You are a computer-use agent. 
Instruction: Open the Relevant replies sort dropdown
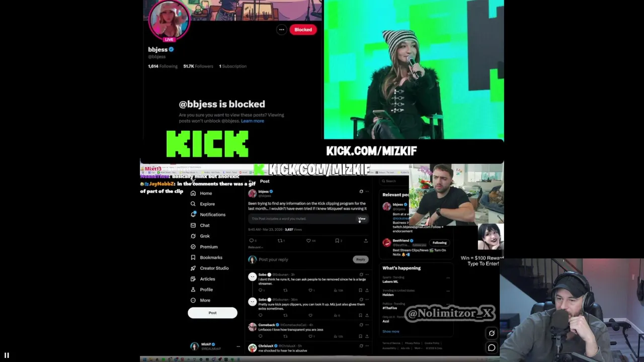pos(256,247)
